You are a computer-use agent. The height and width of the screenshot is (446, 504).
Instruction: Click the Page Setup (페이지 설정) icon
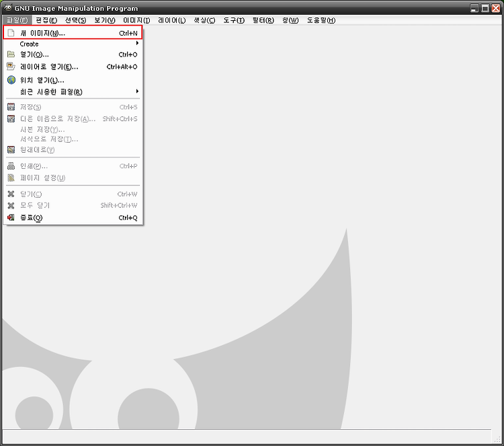pyautogui.click(x=11, y=178)
